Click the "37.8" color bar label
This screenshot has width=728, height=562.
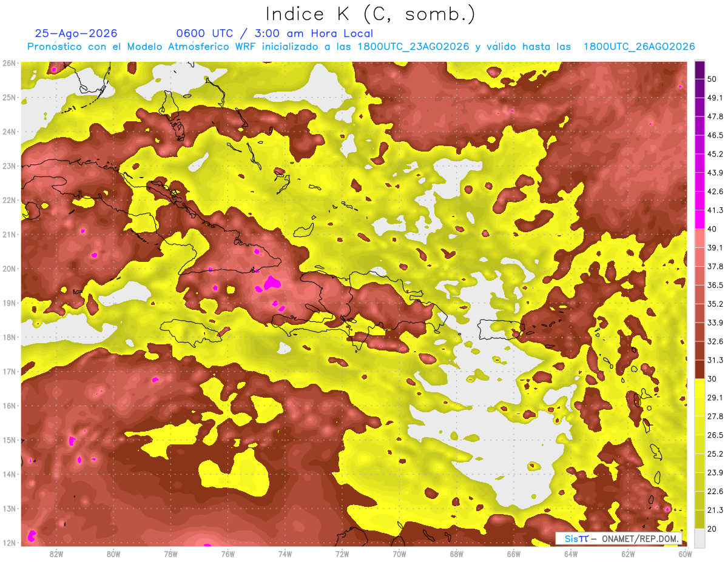(x=715, y=266)
